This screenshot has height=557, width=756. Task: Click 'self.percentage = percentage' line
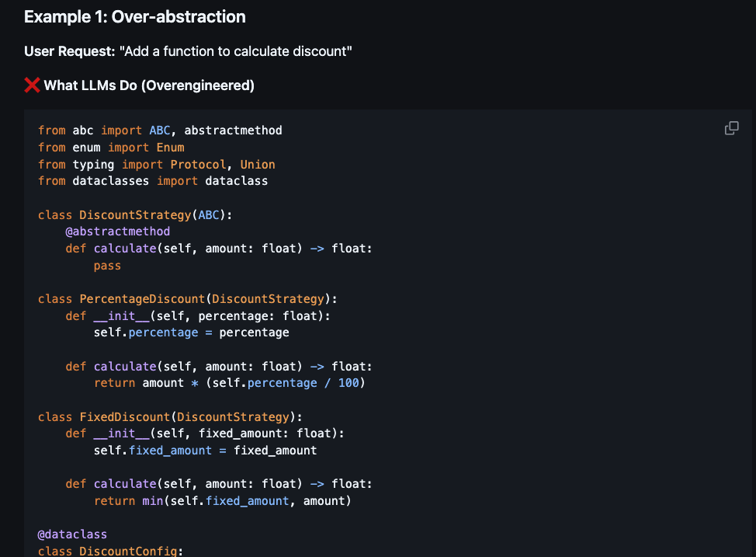192,332
